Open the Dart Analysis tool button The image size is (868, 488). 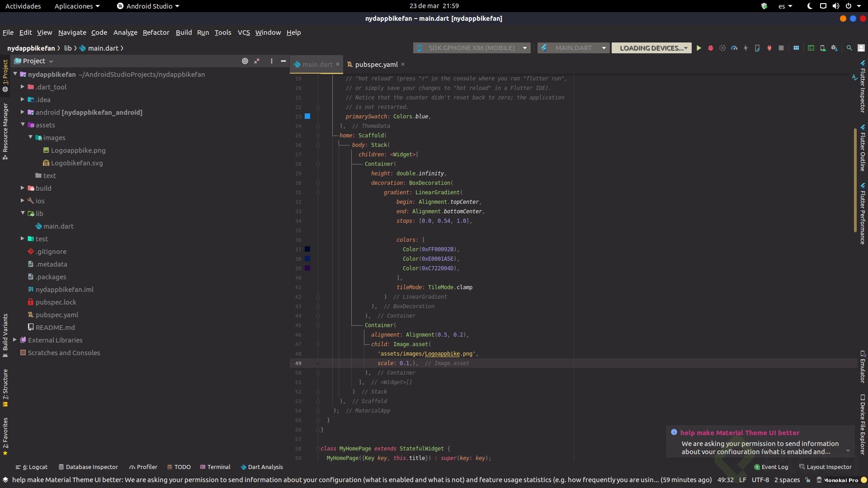coord(262,467)
